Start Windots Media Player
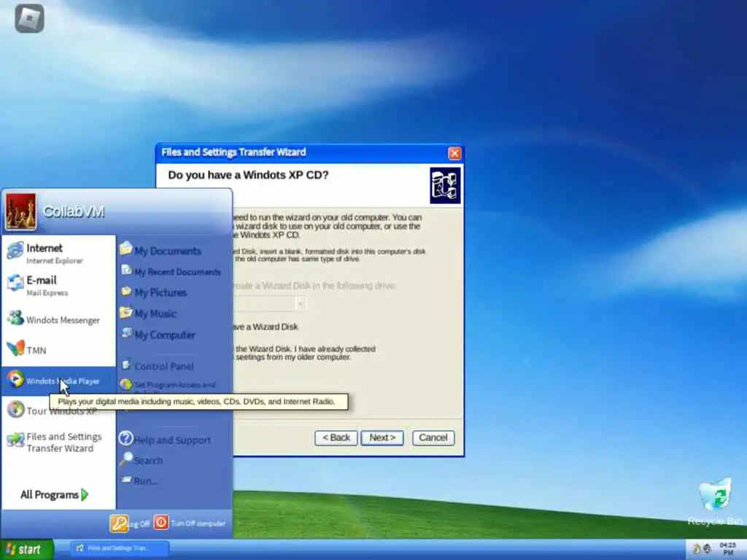Viewport: 747px width, 560px height. [58, 381]
